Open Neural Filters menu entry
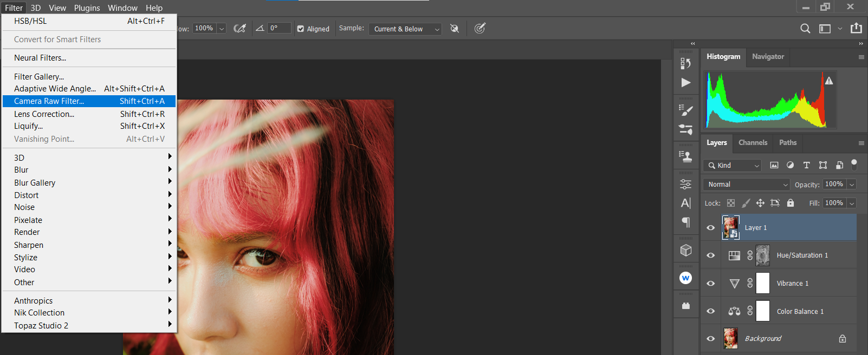Viewport: 868px width, 355px height. tap(89, 58)
